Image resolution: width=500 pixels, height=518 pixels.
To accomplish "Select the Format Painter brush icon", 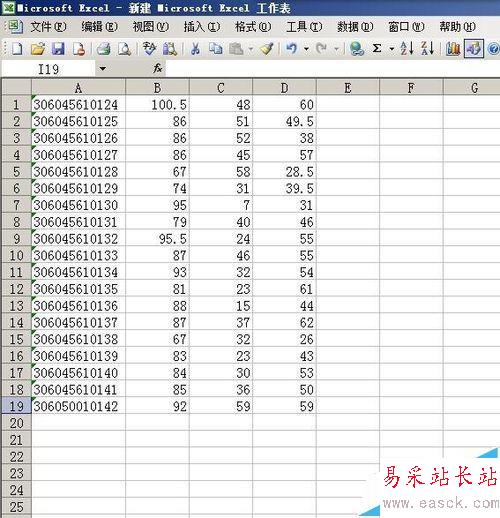I will (x=267, y=49).
